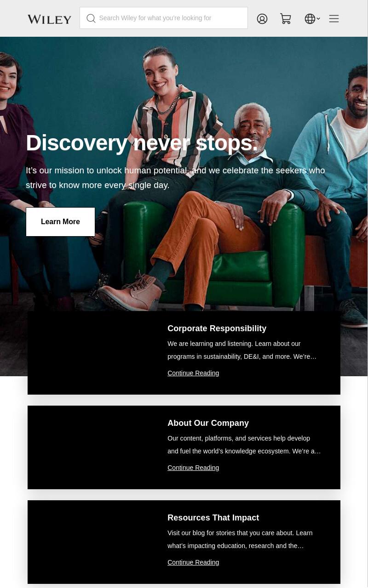Click the Wiley logo

point(49,19)
